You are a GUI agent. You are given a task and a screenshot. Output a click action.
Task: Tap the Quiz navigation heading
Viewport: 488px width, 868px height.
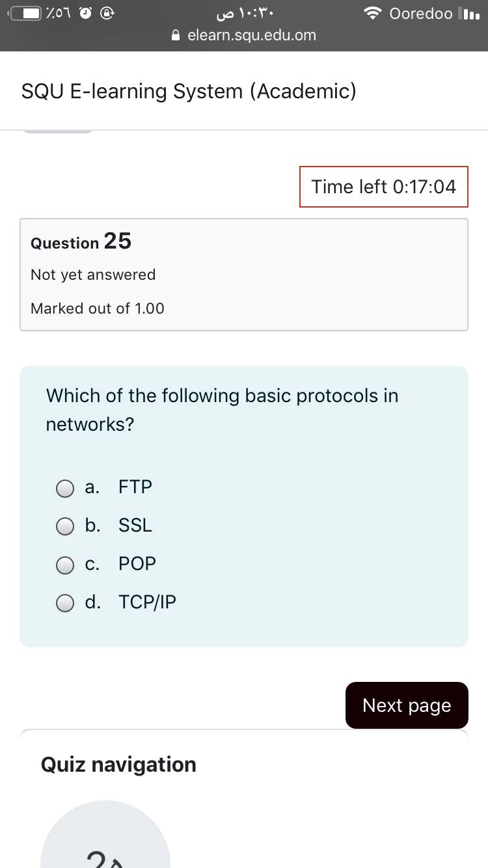pyautogui.click(x=118, y=765)
